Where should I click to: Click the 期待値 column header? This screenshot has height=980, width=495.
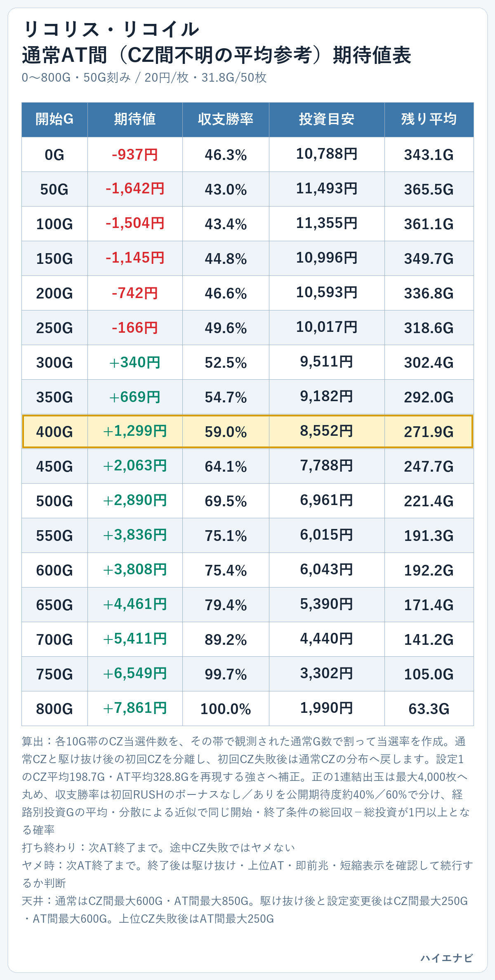(135, 120)
